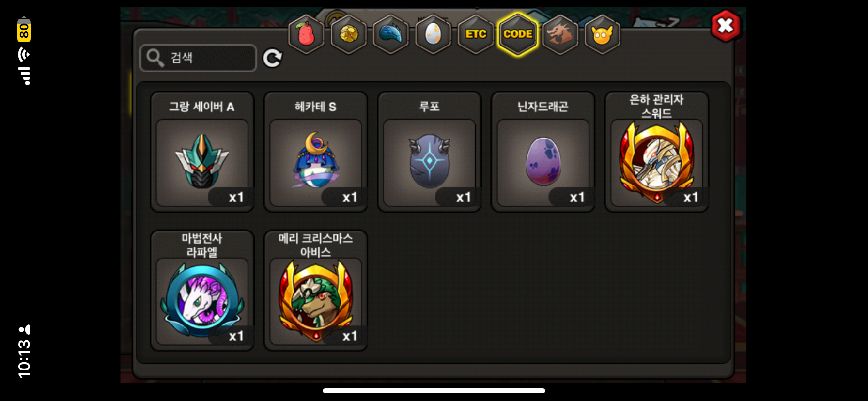Choose the 헤카테 S egg item
Image resolution: width=868 pixels, height=401 pixels.
[316, 152]
